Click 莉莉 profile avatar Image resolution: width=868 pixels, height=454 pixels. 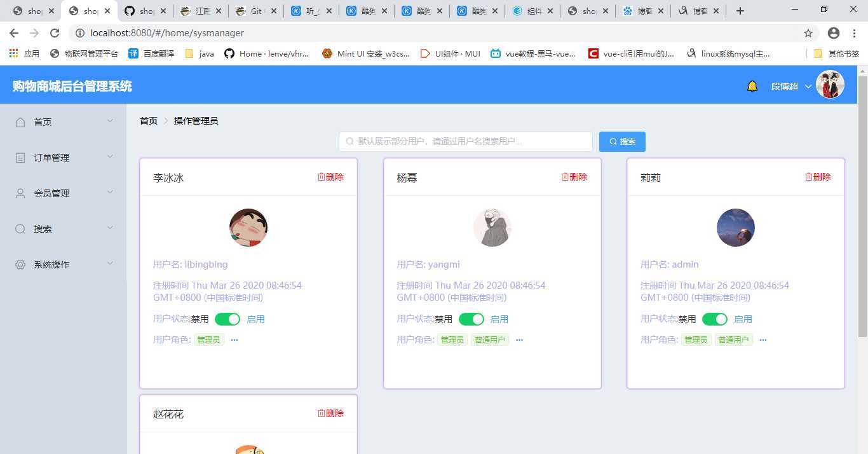click(736, 228)
